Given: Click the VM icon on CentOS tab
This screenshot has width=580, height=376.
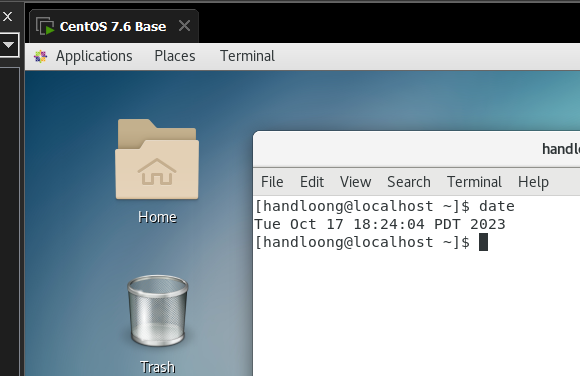Looking at the screenshot, I should 45,26.
